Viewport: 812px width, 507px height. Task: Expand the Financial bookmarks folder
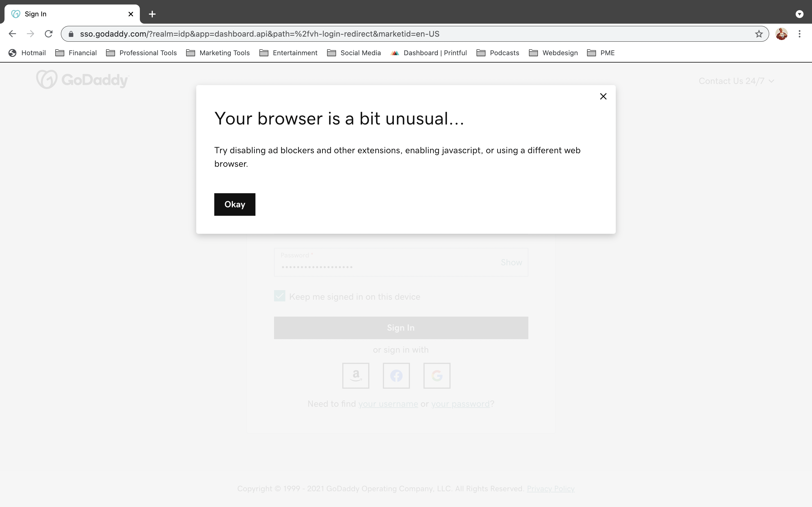(82, 53)
